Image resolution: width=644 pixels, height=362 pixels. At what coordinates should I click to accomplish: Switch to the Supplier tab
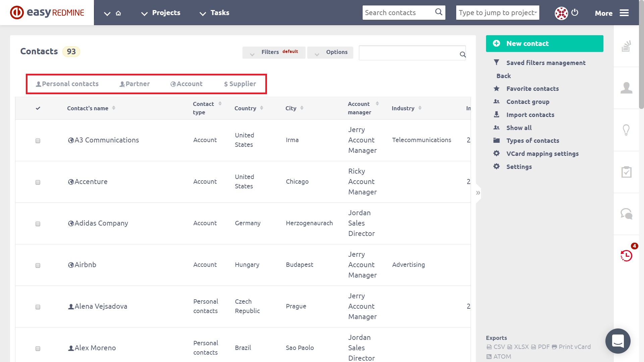tap(240, 84)
